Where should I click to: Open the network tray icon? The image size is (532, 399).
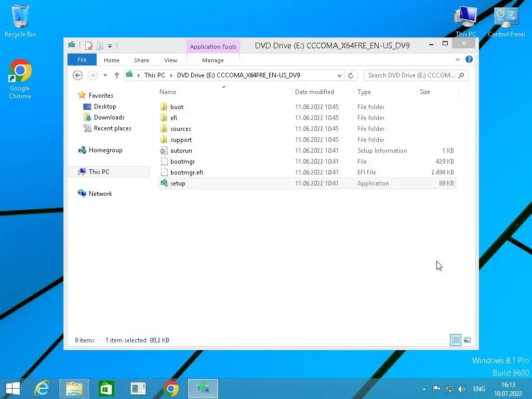click(449, 389)
